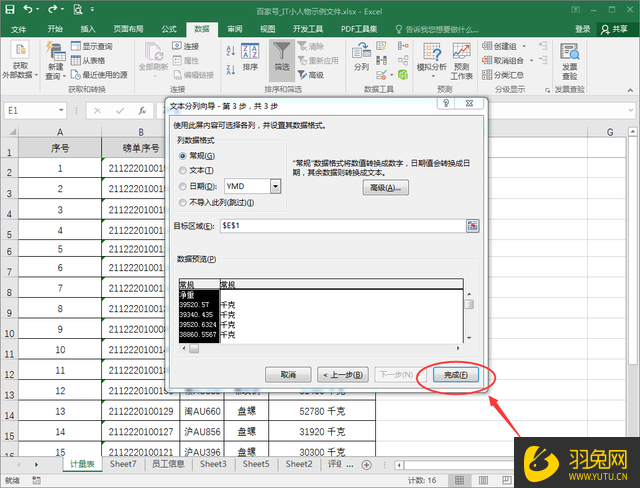The image size is (640, 488).
Task: Open 分级显示 dialog launcher
Action: click(x=547, y=90)
